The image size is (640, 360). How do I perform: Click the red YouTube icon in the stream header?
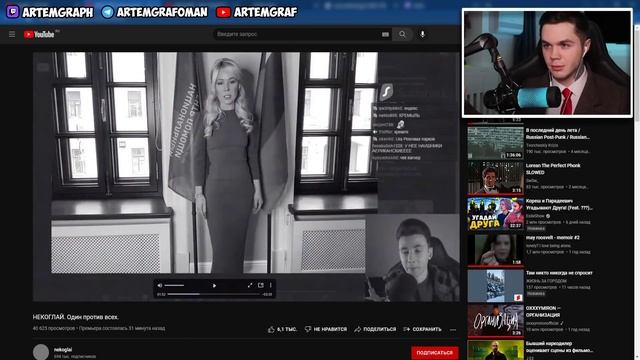[x=223, y=12]
